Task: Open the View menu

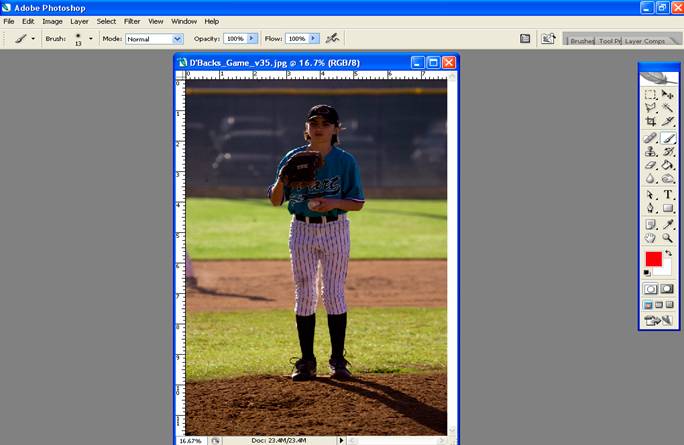Action: (x=155, y=21)
